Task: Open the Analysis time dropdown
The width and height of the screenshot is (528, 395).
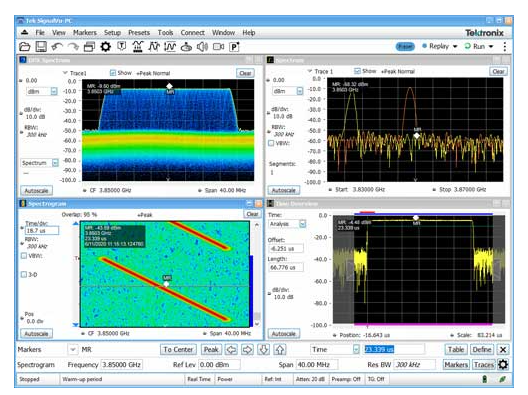Action: point(302,224)
